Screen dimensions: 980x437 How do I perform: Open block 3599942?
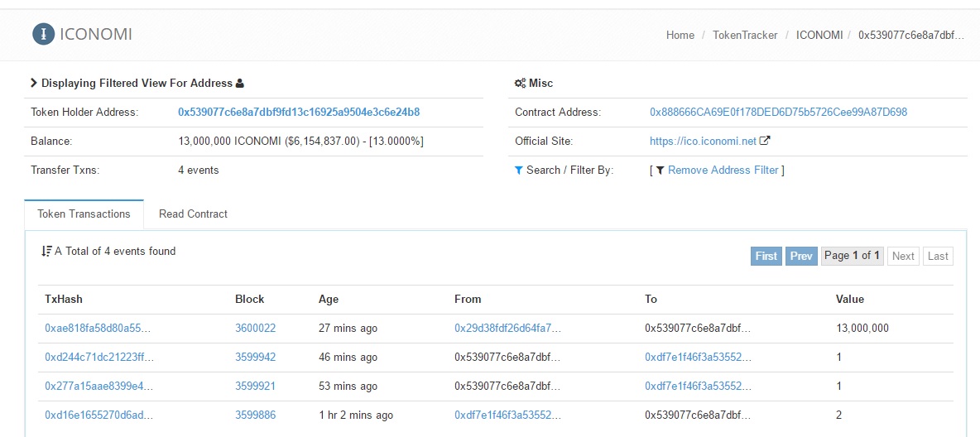click(x=255, y=357)
